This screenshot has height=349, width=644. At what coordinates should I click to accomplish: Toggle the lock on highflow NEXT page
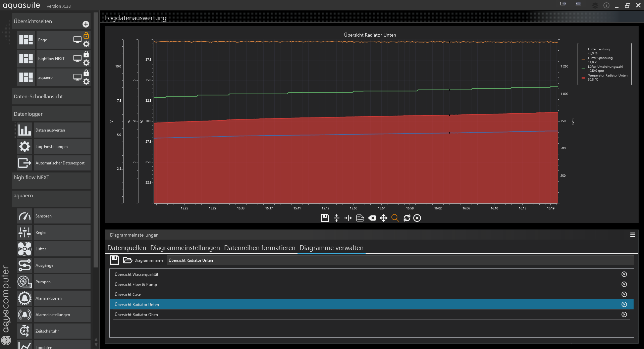click(x=86, y=54)
